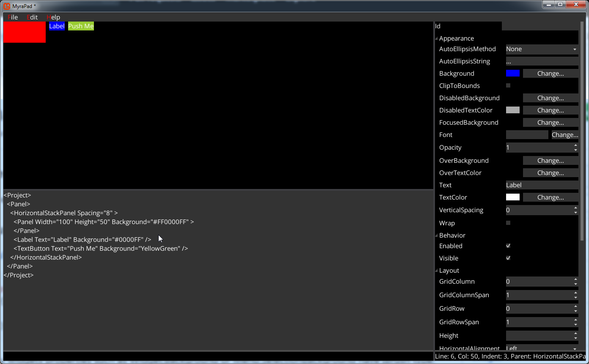Click Change button next to Font
Screen dimensions: 589x364
[564, 135]
